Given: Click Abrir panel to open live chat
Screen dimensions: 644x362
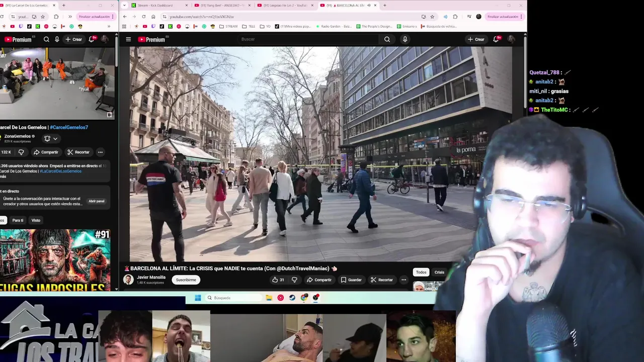Looking at the screenshot, I should point(97,201).
